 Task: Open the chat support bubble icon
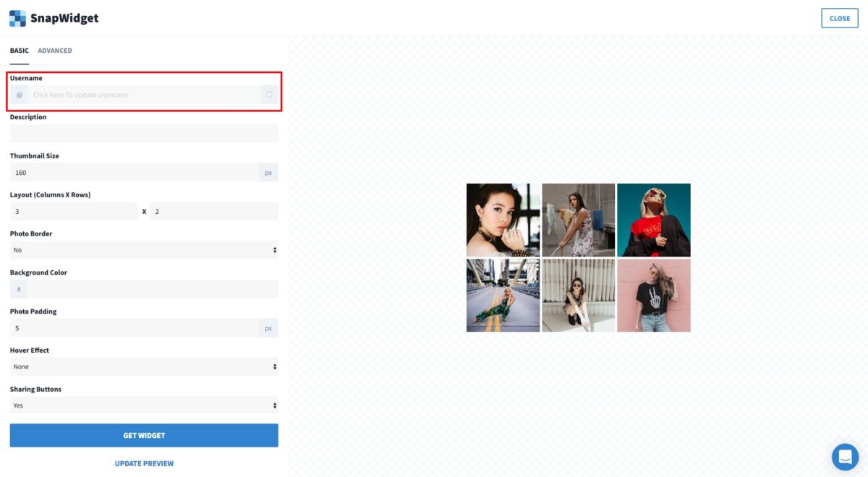[x=845, y=457]
